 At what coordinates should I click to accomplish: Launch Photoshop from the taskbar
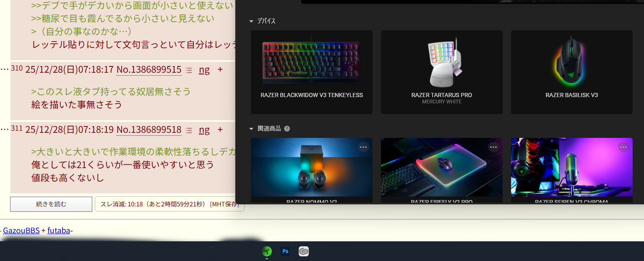coord(285,251)
